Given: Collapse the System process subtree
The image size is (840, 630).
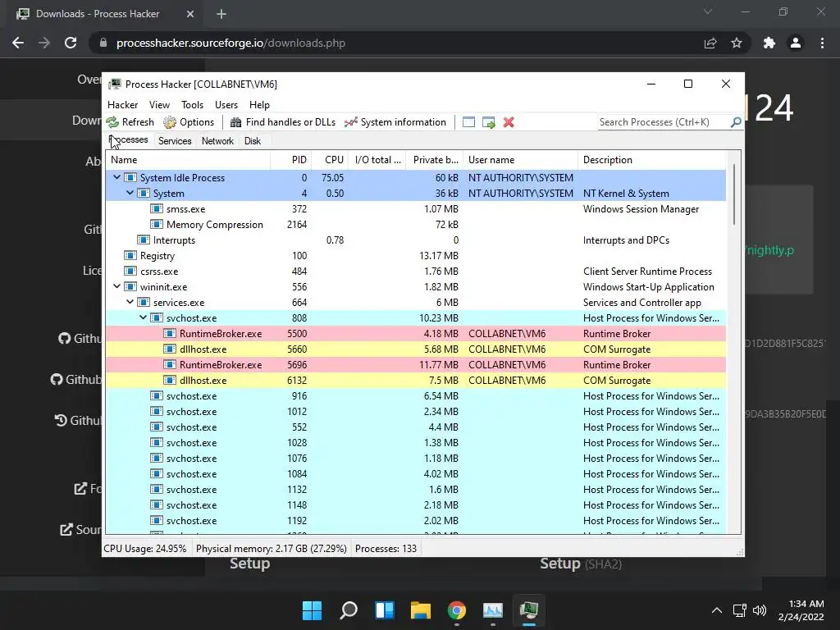Looking at the screenshot, I should coord(130,193).
